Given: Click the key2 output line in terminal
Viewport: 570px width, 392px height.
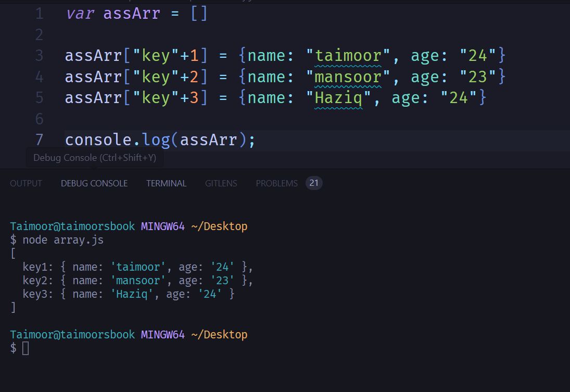Looking at the screenshot, I should pos(137,281).
